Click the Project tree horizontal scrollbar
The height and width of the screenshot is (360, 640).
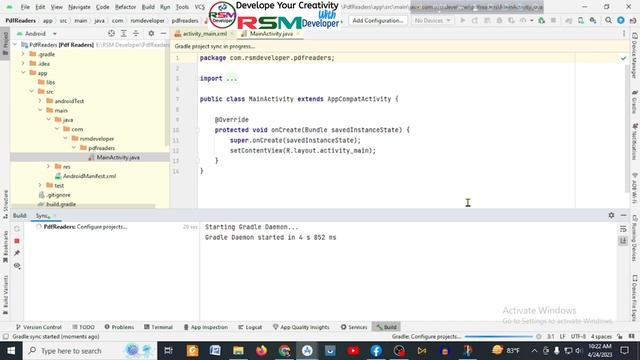pos(84,207)
